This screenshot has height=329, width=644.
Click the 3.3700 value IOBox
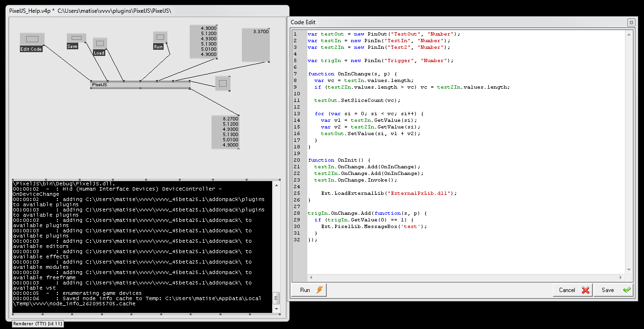click(x=256, y=45)
